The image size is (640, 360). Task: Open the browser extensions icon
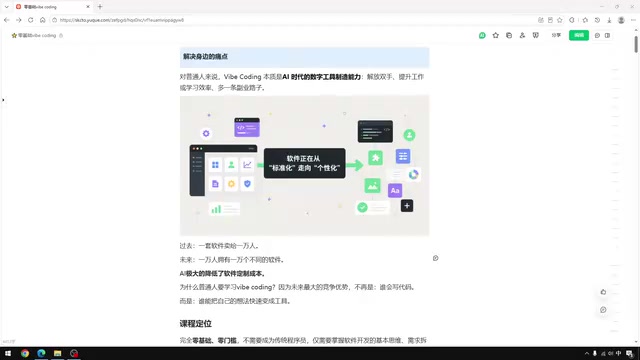(572, 20)
